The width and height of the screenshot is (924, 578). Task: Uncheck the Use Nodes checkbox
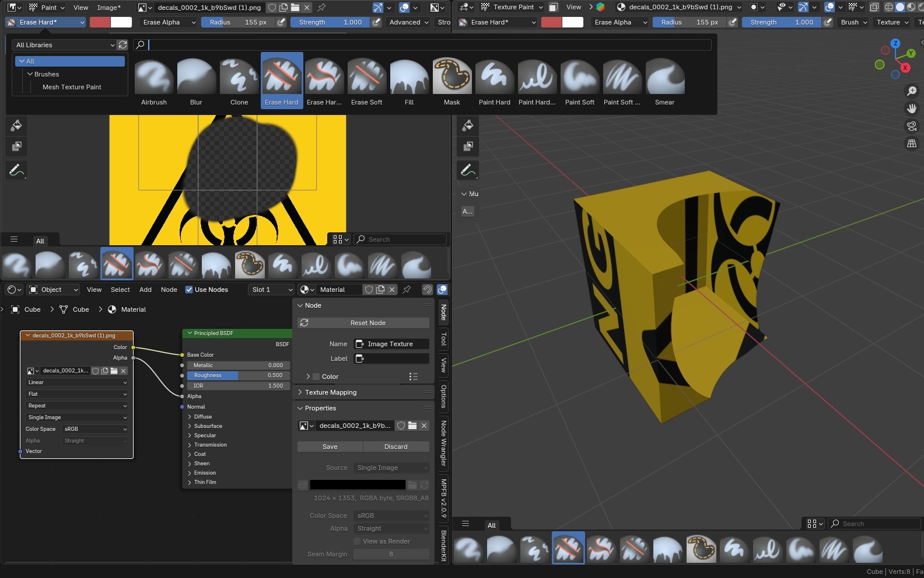click(189, 290)
